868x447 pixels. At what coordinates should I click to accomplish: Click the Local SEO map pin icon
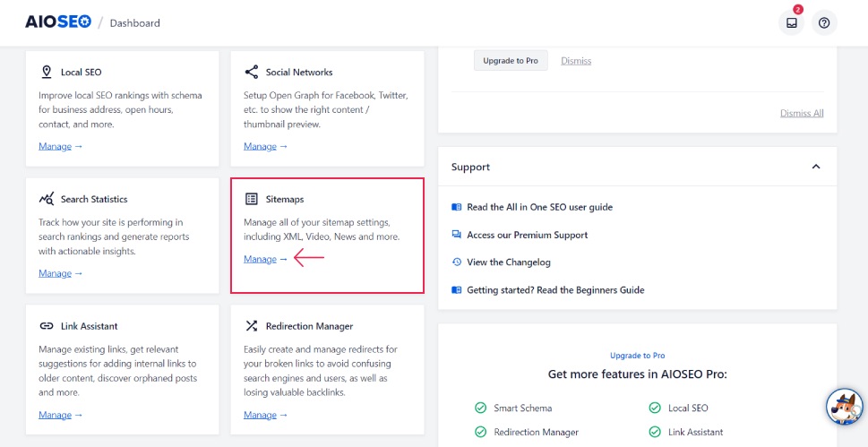tap(47, 72)
